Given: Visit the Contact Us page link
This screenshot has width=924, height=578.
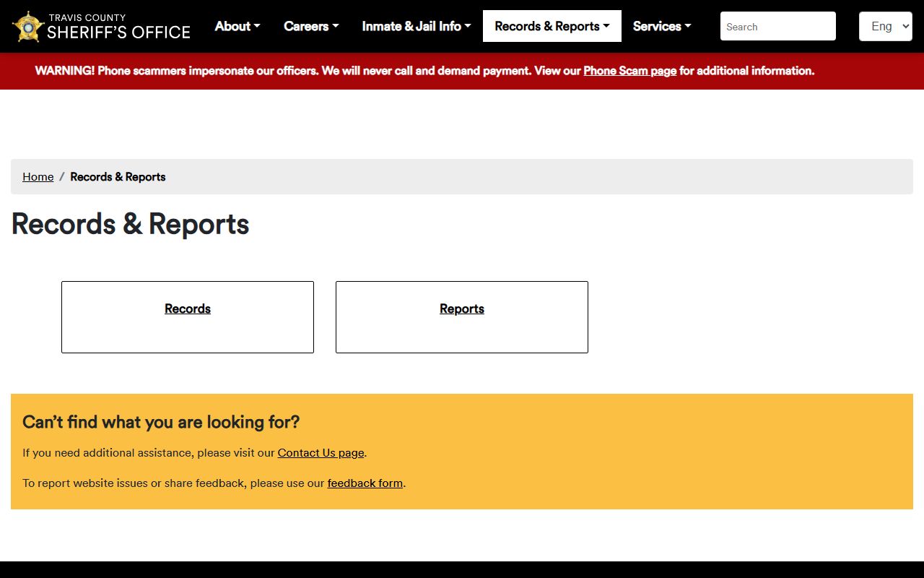Looking at the screenshot, I should point(321,453).
